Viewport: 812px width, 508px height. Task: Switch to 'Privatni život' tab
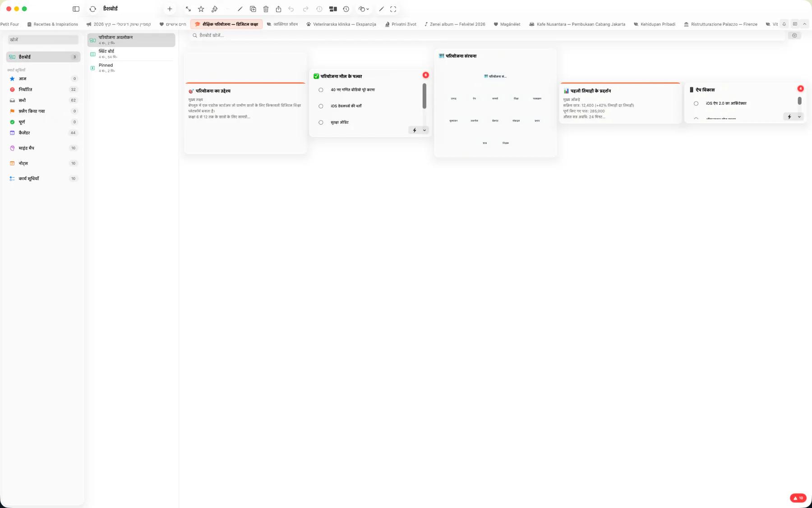coord(401,24)
